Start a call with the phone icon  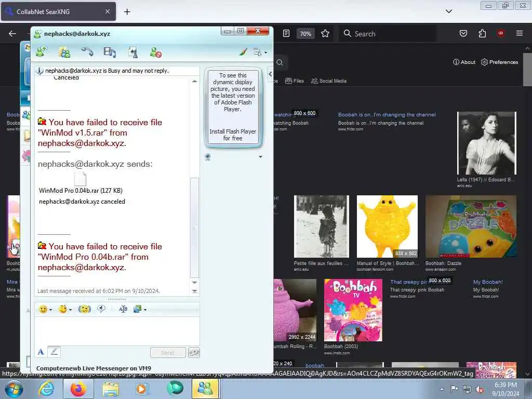87,51
